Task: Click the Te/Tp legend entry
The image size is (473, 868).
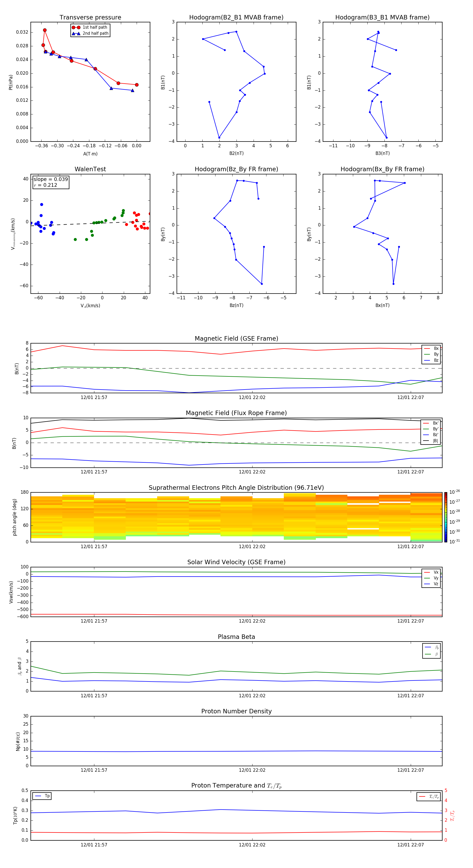Action: point(429,796)
